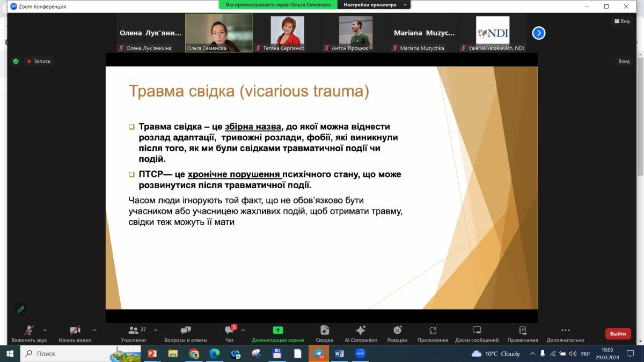Open Приложения apps panel

coord(433,334)
